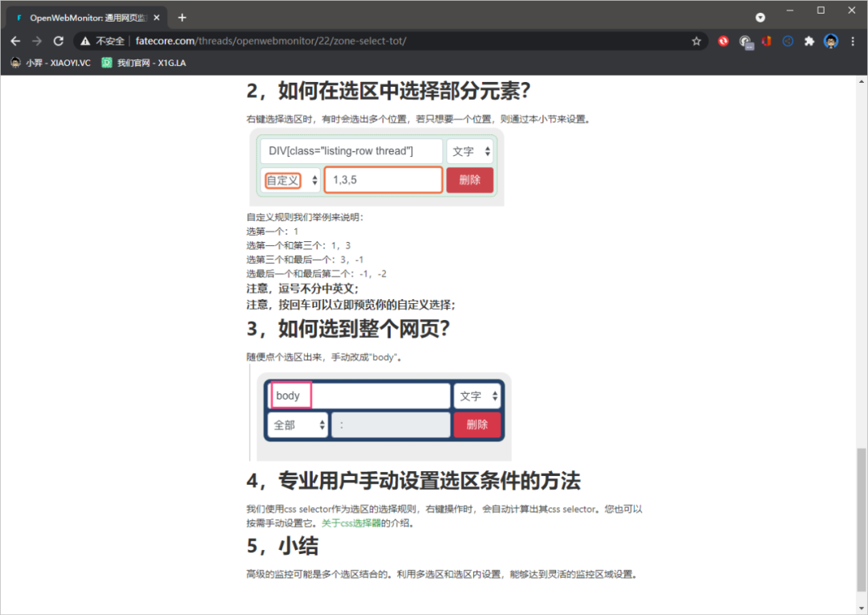Click heading 5，小结
The width and height of the screenshot is (868, 615).
pyautogui.click(x=282, y=546)
